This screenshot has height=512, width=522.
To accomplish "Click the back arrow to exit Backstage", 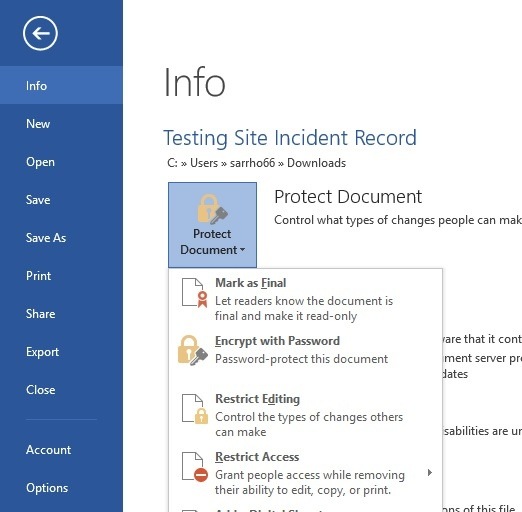I will [40, 33].
